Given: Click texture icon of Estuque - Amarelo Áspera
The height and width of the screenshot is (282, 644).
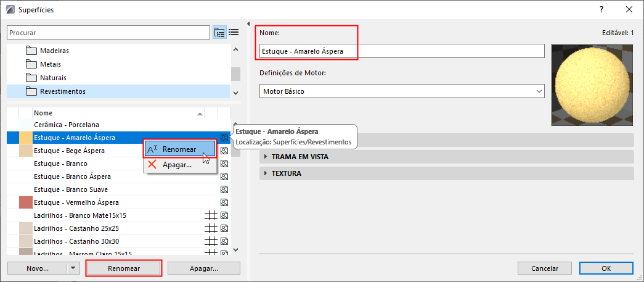Looking at the screenshot, I should coord(224,138).
